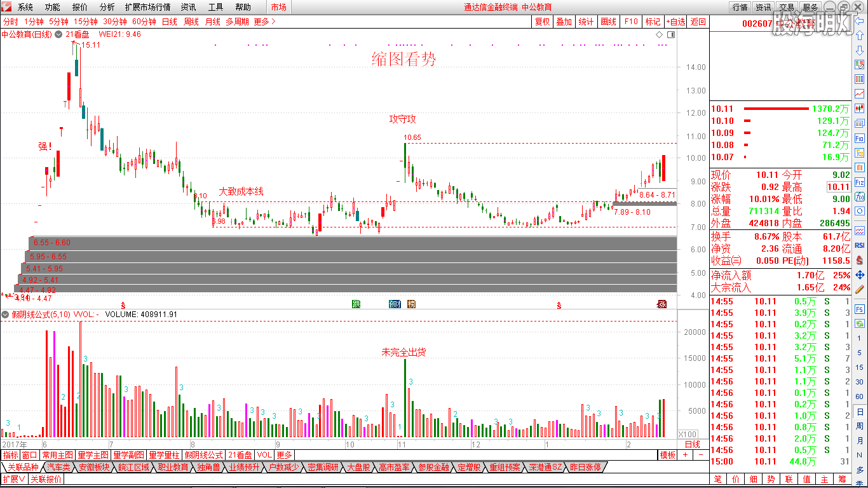Select 月线 monthly period

pos(213,22)
